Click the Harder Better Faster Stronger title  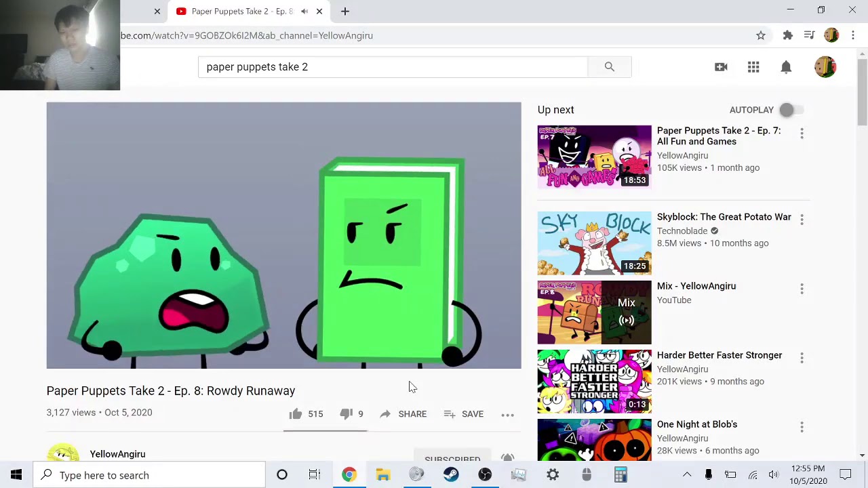[x=719, y=355]
